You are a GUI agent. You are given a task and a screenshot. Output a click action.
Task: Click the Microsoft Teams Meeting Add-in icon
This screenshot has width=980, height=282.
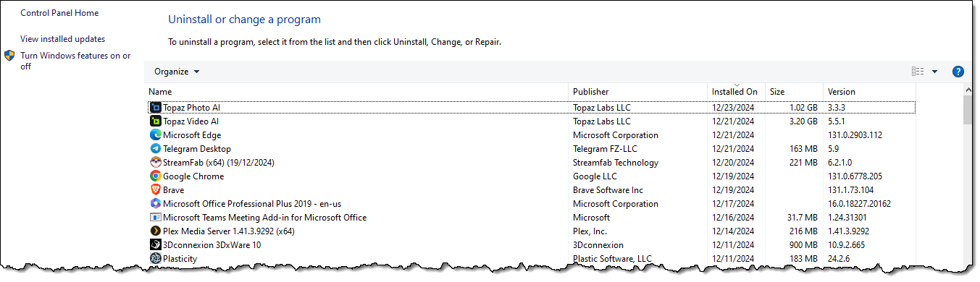tap(155, 218)
